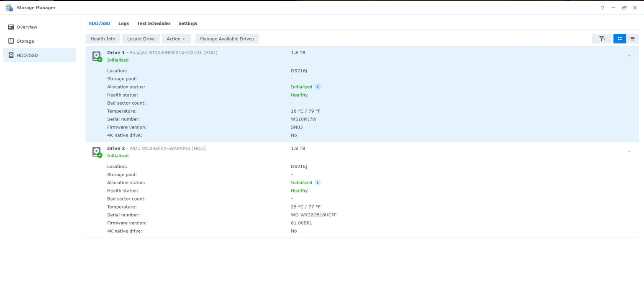This screenshot has width=644, height=293.
Task: Click Drive 2 Initialized allocation status value
Action: point(302,183)
